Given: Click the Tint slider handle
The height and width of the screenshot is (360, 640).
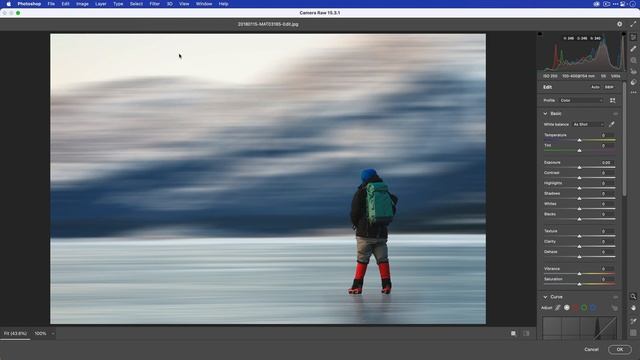Looking at the screenshot, I should tap(579, 151).
